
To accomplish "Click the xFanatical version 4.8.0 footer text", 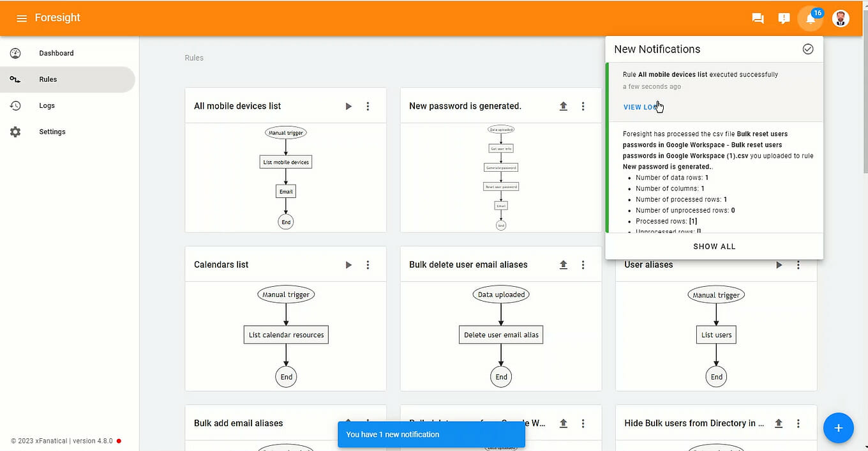I will point(62,441).
